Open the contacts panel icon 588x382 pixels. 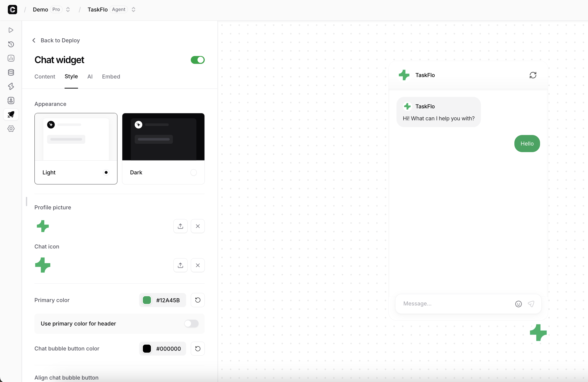11,101
